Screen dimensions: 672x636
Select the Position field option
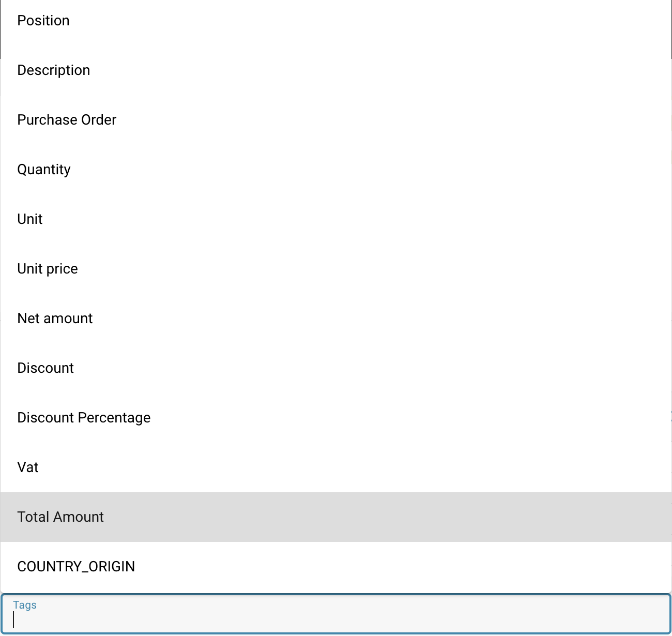[43, 21]
